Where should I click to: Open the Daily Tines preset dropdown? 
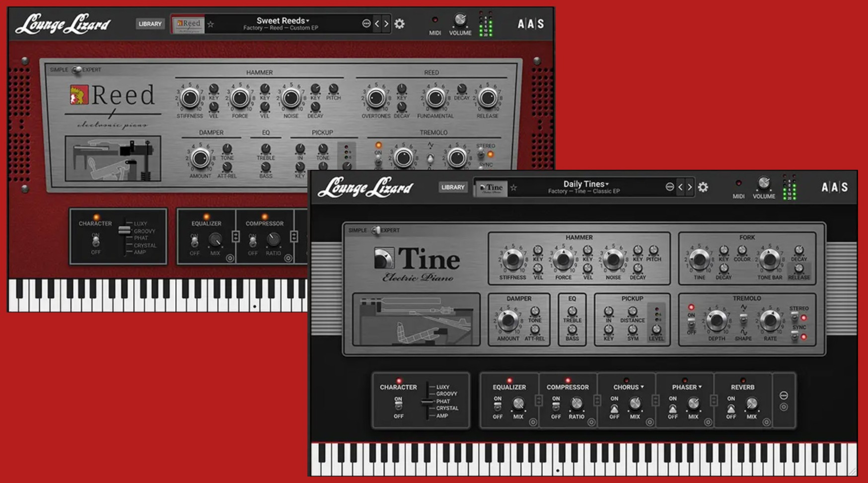point(586,184)
